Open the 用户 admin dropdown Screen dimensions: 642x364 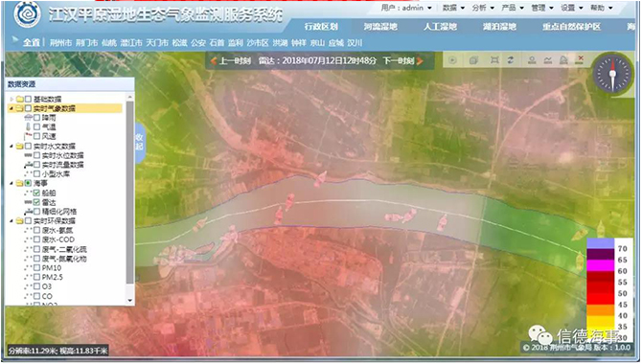[406, 8]
